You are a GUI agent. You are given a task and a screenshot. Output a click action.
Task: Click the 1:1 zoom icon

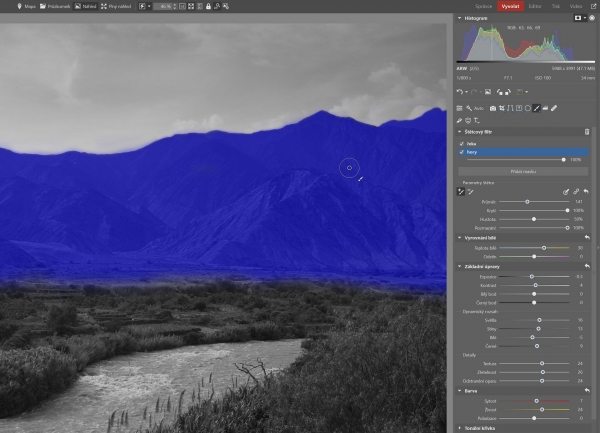183,6
